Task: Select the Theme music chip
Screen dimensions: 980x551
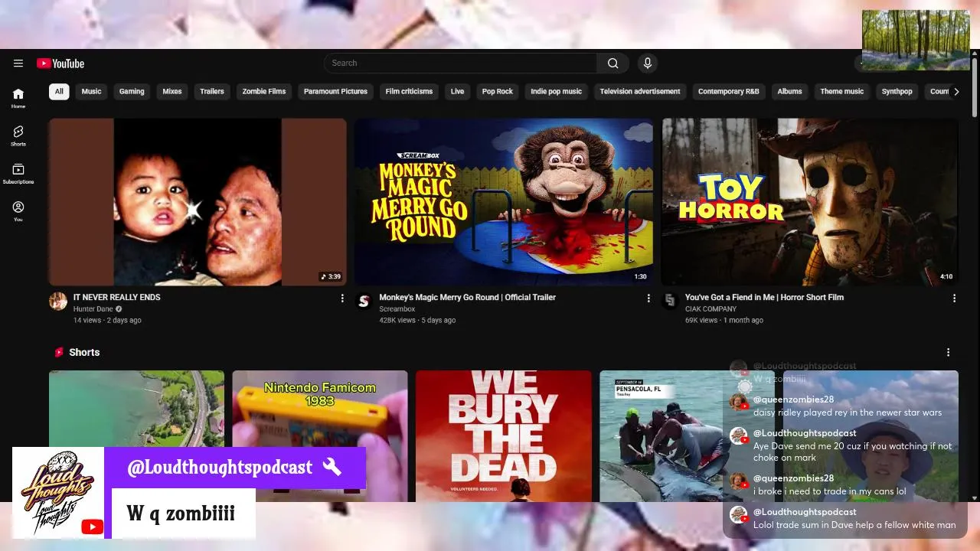Action: click(842, 91)
